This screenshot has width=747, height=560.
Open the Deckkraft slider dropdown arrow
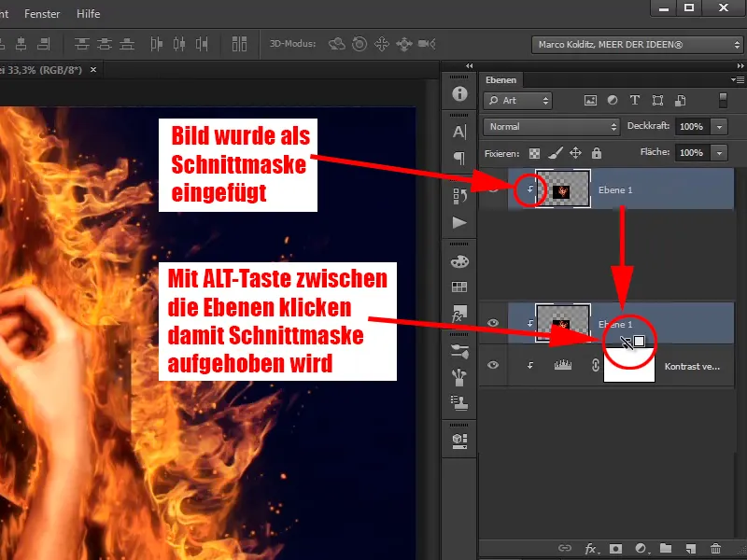pyautogui.click(x=719, y=127)
